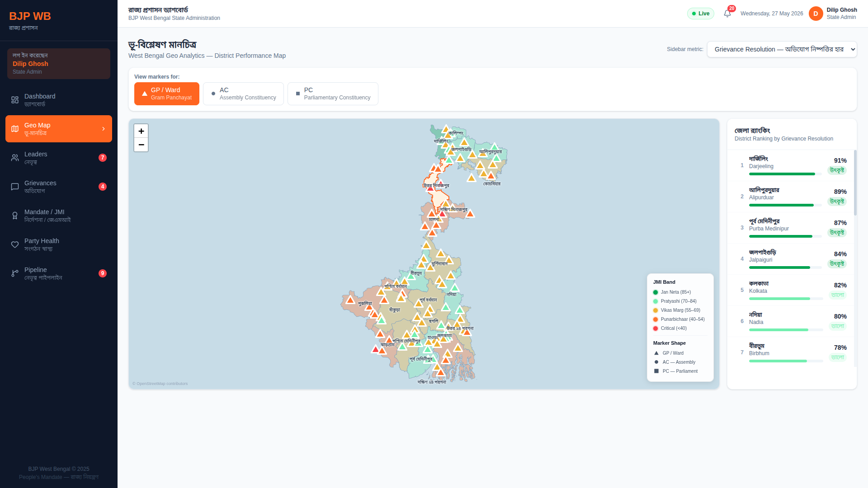Image resolution: width=868 pixels, height=488 pixels.
Task: Click the Leaders badge showing 7
Action: (103, 158)
